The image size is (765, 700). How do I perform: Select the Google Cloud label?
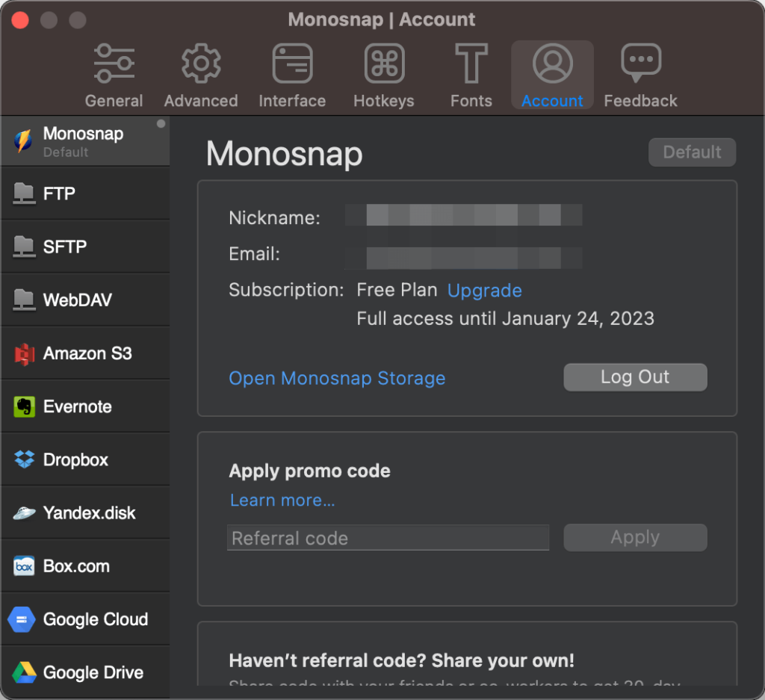[96, 619]
